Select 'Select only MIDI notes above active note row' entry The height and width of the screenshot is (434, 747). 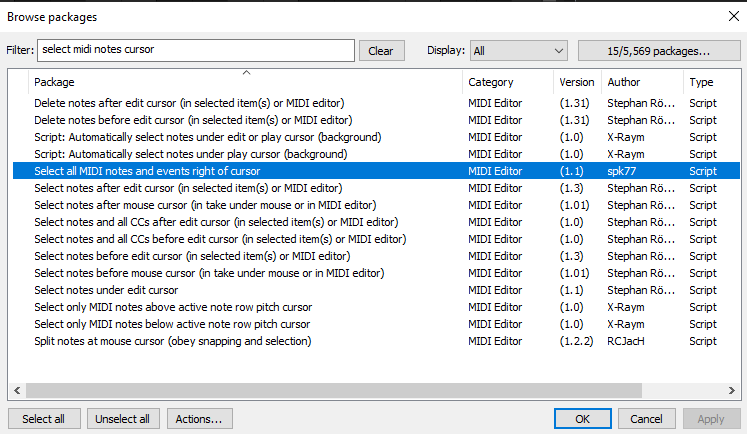coord(172,307)
